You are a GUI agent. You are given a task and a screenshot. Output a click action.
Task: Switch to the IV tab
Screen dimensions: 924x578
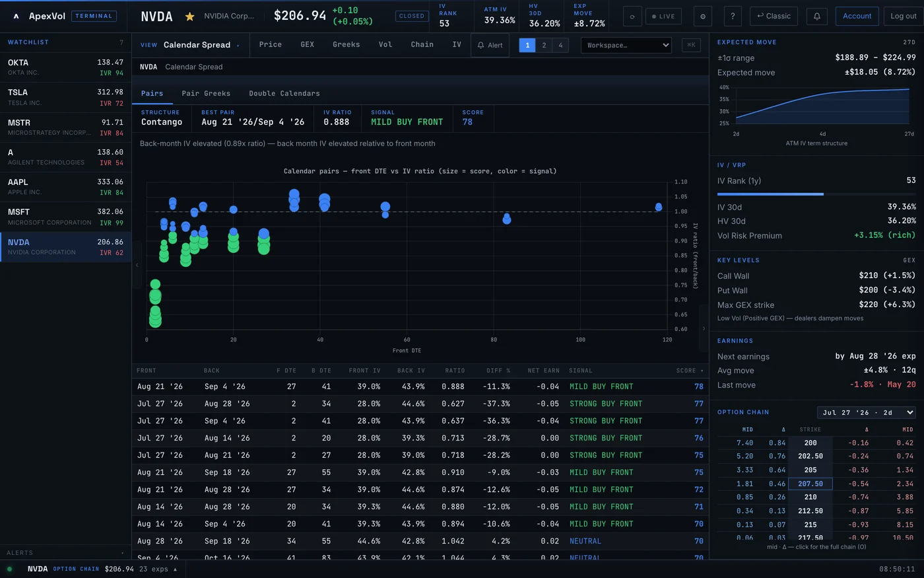tap(457, 44)
